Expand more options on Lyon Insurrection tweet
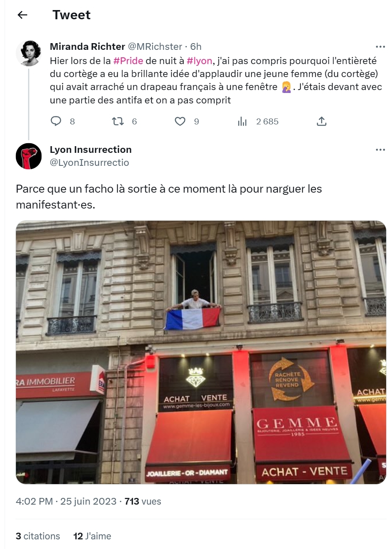Screen dimensions: 392x549 pyautogui.click(x=380, y=150)
